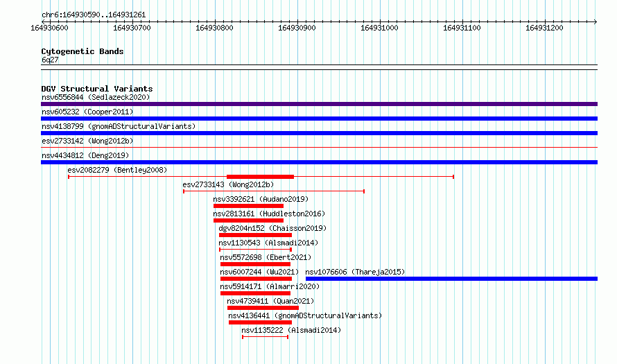Open nsv1076606 (Thareja2015) label
Screen dimensions: 617x364
point(355,272)
